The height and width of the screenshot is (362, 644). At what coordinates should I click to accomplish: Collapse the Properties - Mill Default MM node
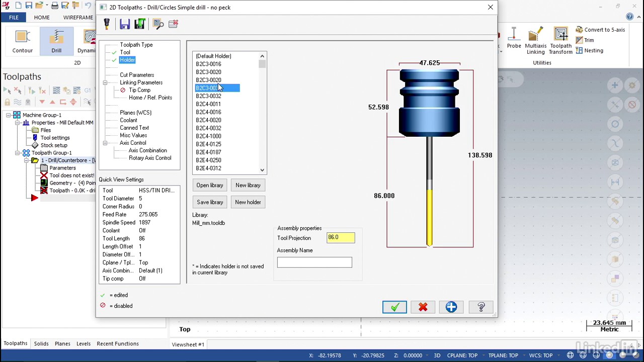coord(18,123)
